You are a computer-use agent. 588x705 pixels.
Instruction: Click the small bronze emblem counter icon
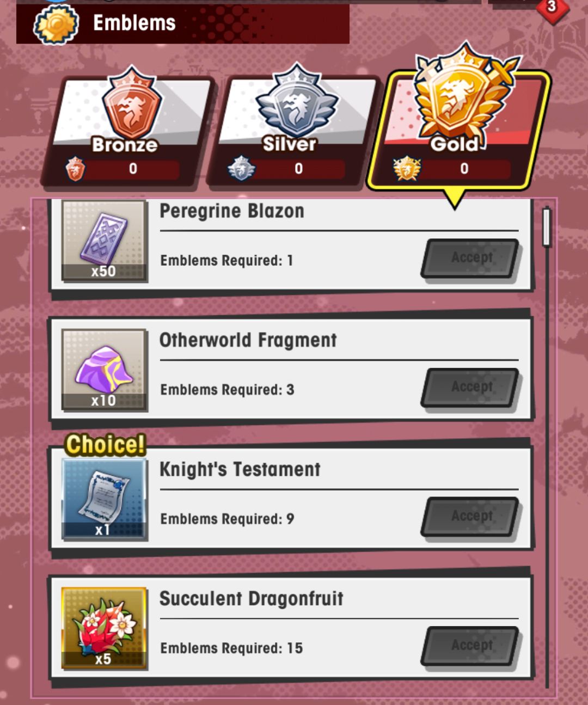tap(75, 169)
